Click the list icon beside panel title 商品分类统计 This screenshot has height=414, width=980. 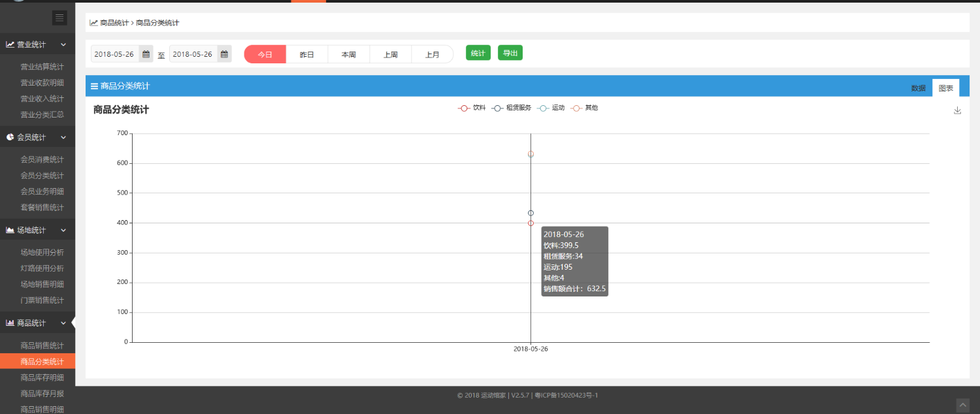pos(94,86)
